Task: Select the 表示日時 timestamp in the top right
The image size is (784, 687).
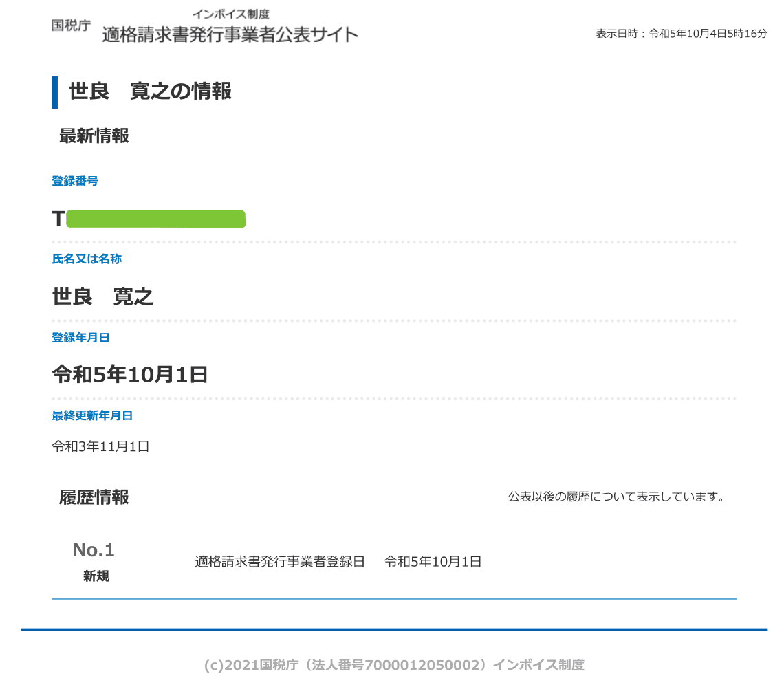Action: point(681,33)
